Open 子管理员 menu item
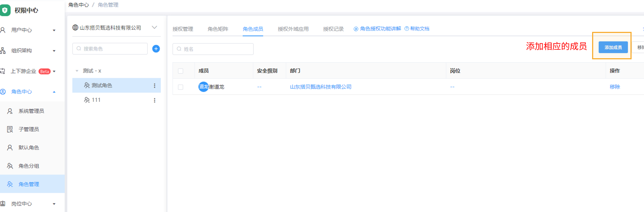 (32, 129)
